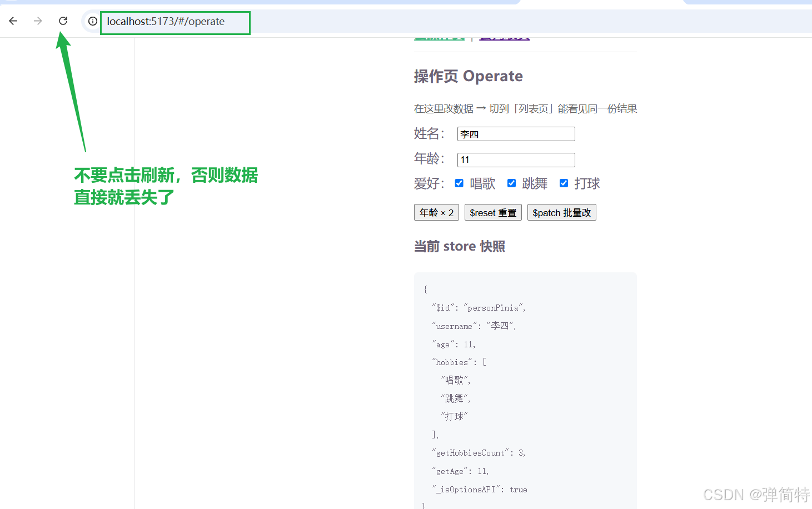This screenshot has height=509, width=812.
Task: Click the description text 在这里改数据
Action: [x=444, y=109]
